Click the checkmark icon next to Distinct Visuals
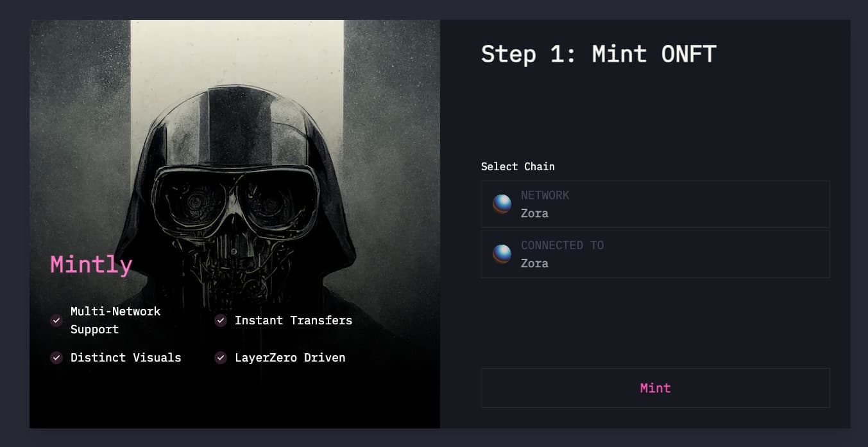The image size is (868, 447). pos(56,358)
